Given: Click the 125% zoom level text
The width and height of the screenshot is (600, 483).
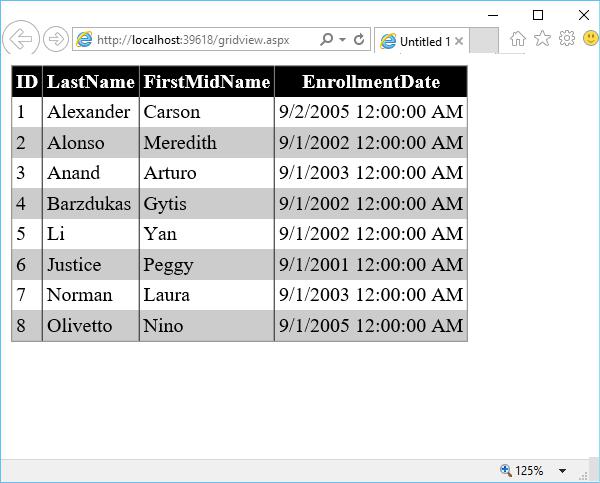Looking at the screenshot, I should 529,471.
